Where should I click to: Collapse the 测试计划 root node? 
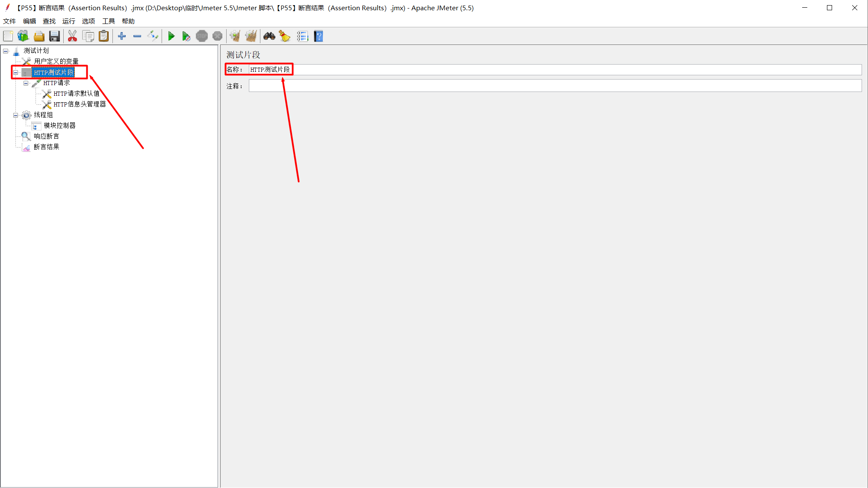[6, 51]
